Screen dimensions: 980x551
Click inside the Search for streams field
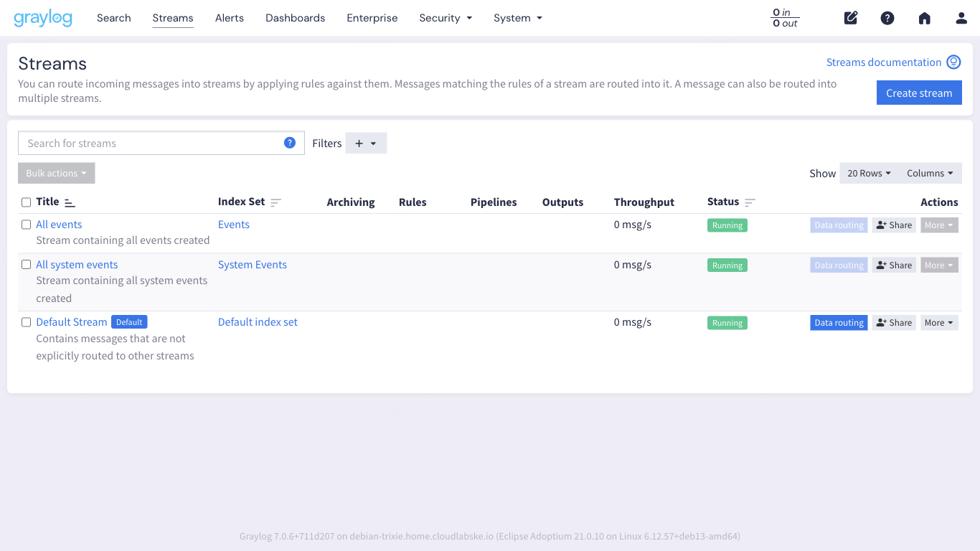click(143, 143)
